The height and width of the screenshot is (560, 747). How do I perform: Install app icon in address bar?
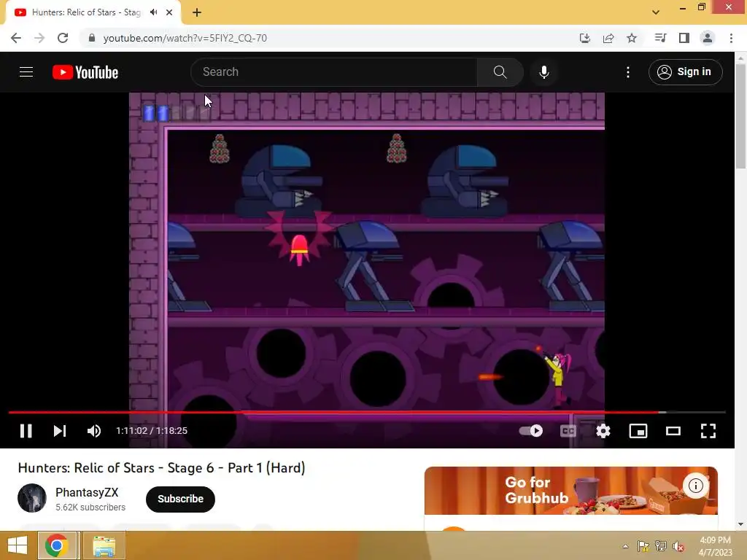coord(584,38)
